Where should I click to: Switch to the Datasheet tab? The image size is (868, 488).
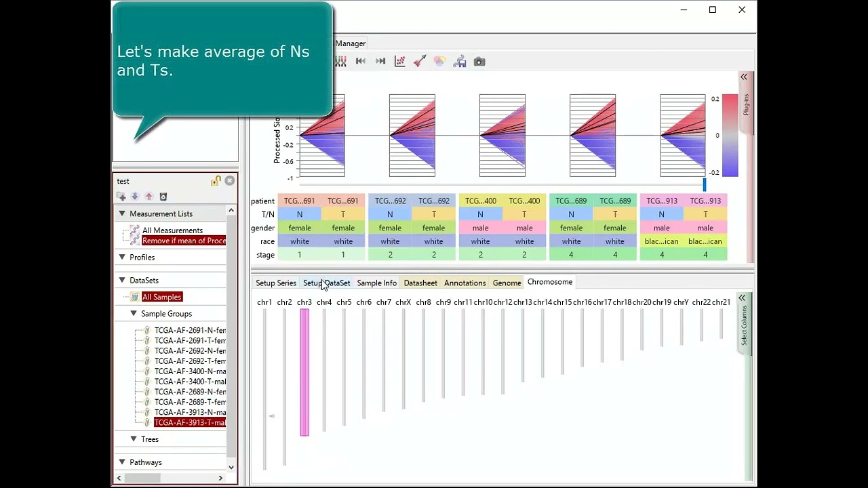point(420,283)
